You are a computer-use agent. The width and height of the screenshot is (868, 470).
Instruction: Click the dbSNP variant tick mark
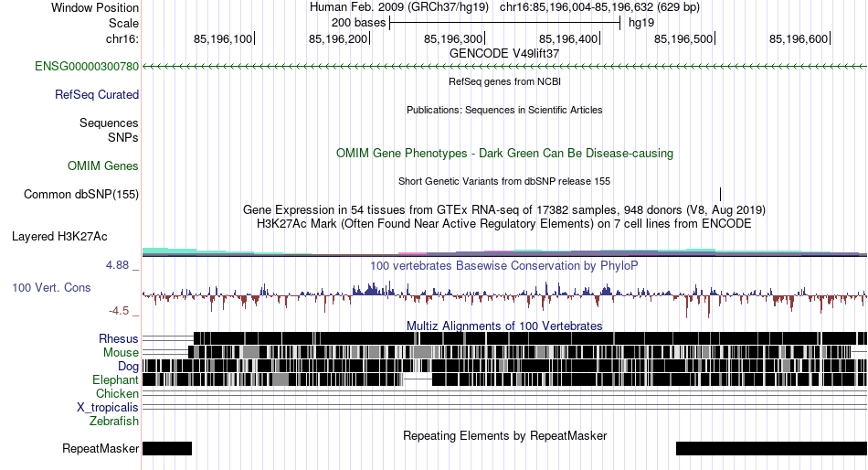(720, 194)
